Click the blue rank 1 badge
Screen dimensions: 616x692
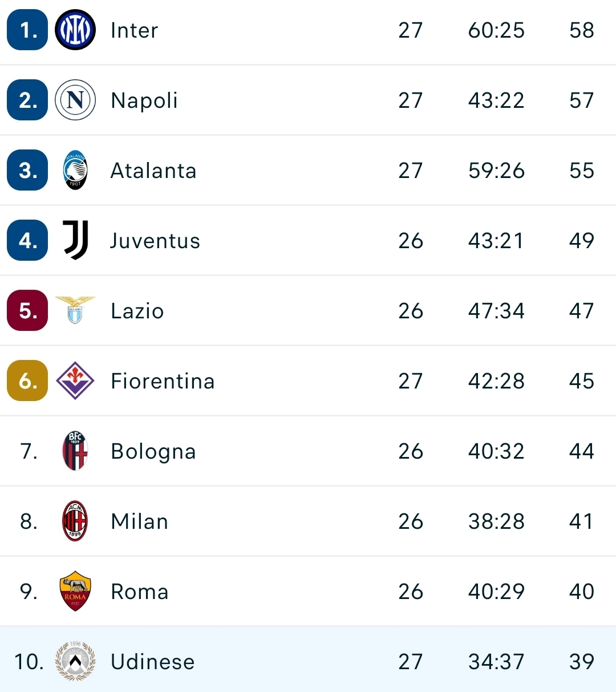point(27,30)
